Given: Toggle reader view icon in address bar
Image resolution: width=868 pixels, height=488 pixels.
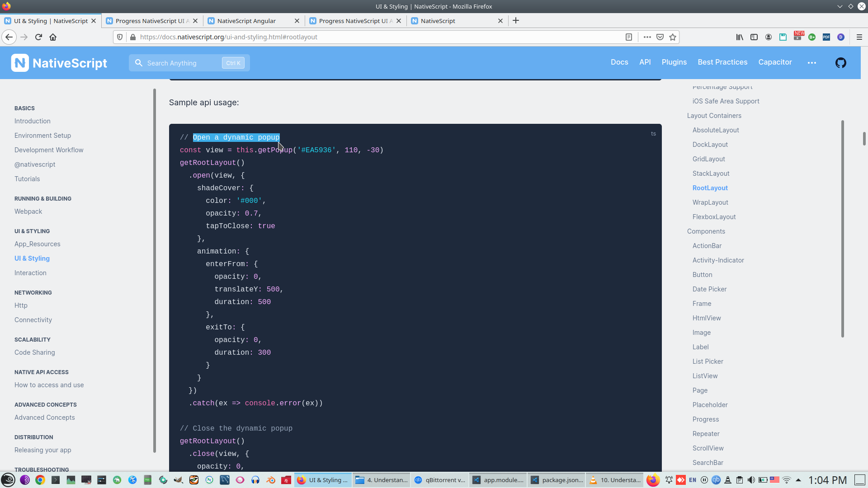Looking at the screenshot, I should 628,37.
